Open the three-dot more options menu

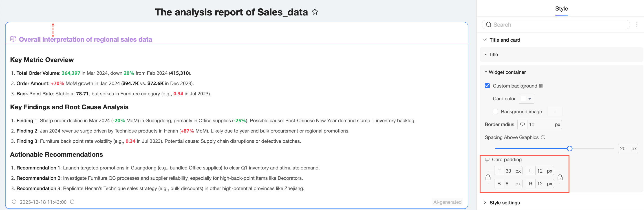pos(637,24)
